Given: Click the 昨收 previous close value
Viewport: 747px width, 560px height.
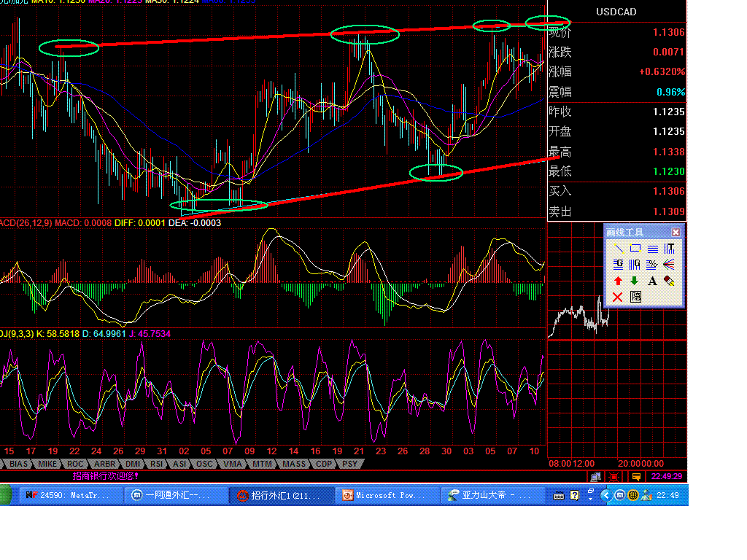Looking at the screenshot, I should coord(668,112).
